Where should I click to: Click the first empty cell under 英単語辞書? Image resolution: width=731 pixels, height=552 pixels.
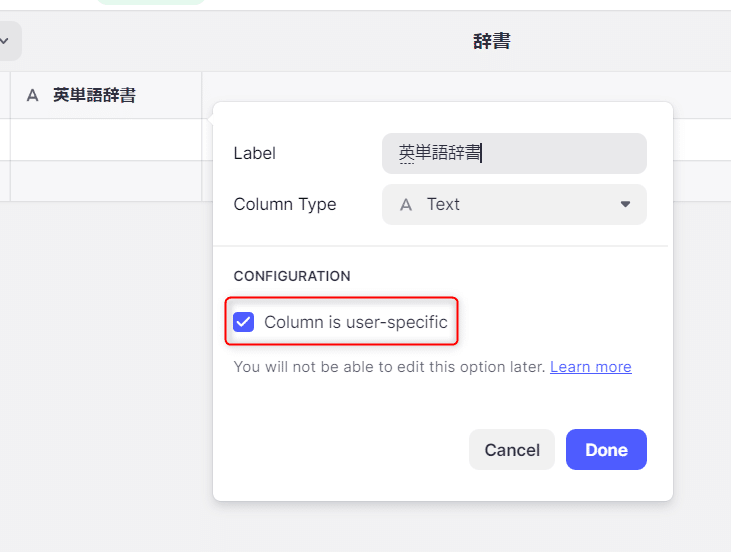(x=106, y=140)
